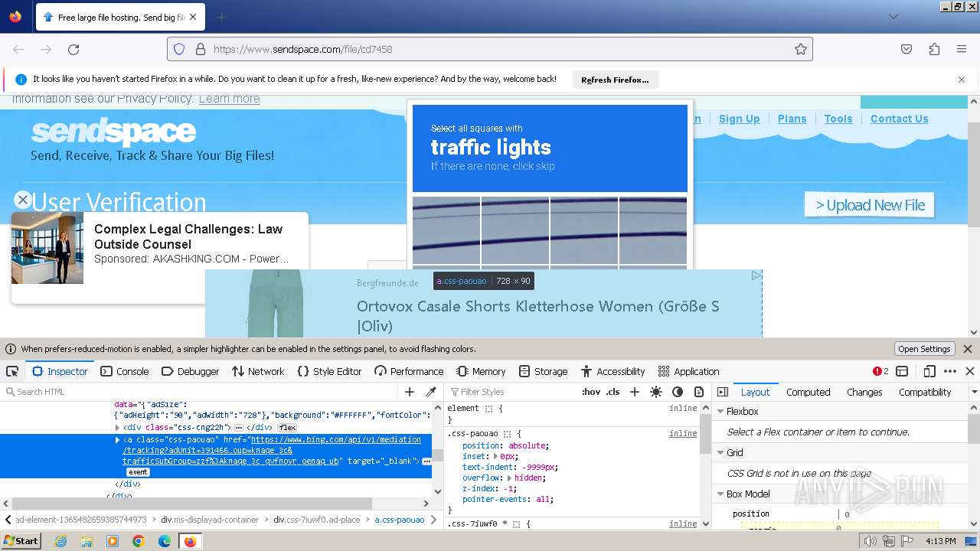The image size is (980, 551).
Task: Save to Pocket icon
Action: pos(906,49)
